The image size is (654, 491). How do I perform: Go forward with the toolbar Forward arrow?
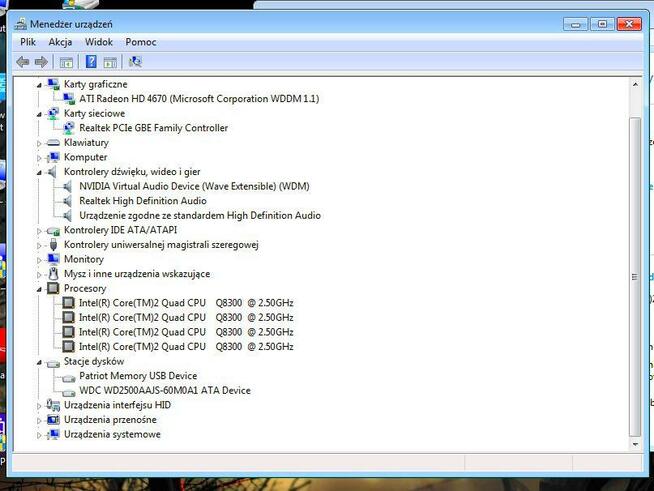click(41, 62)
